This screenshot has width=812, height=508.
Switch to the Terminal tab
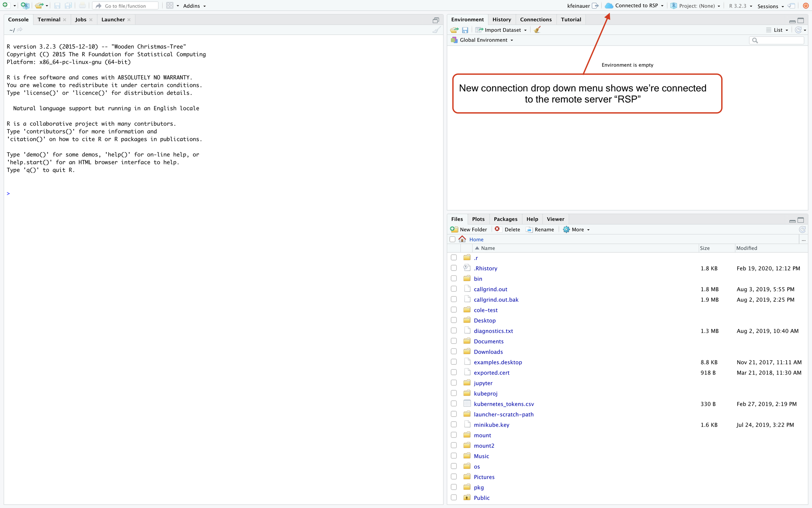point(49,20)
